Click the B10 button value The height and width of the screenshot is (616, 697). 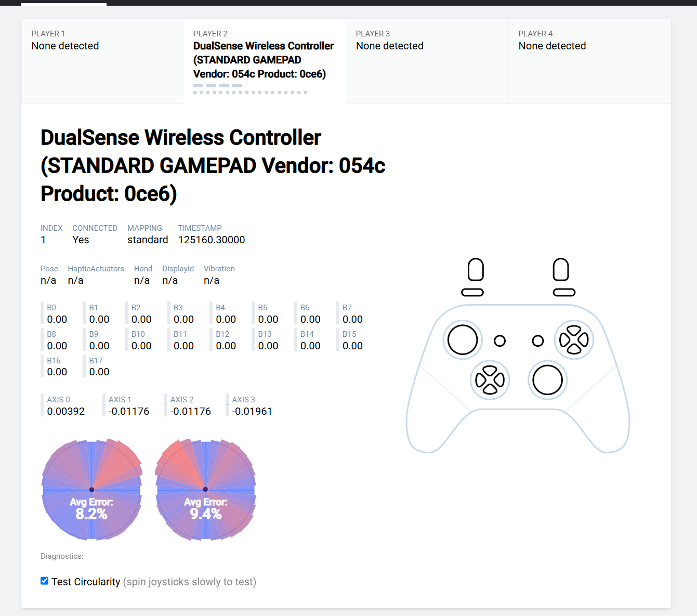[x=141, y=346]
